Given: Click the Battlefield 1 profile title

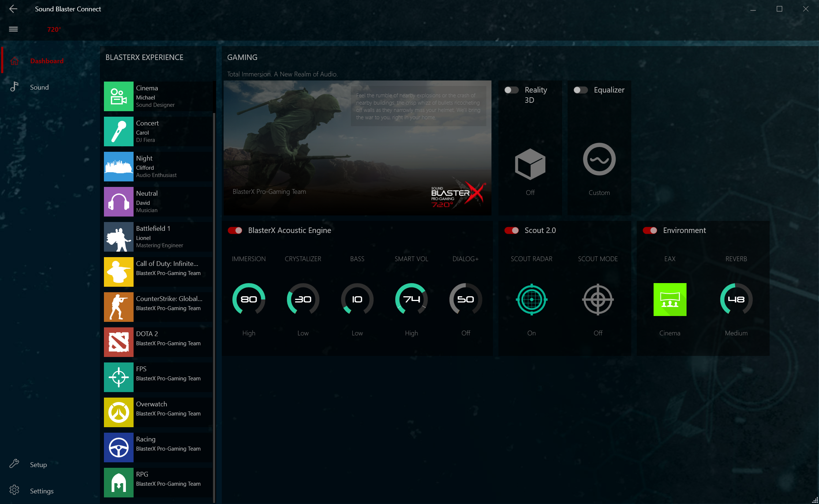Looking at the screenshot, I should coord(153,229).
